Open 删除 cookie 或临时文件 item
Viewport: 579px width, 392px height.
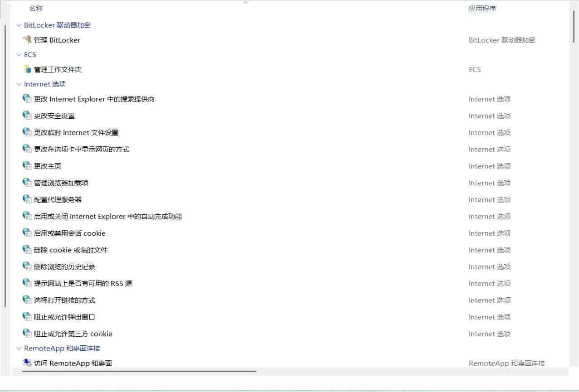(x=71, y=250)
